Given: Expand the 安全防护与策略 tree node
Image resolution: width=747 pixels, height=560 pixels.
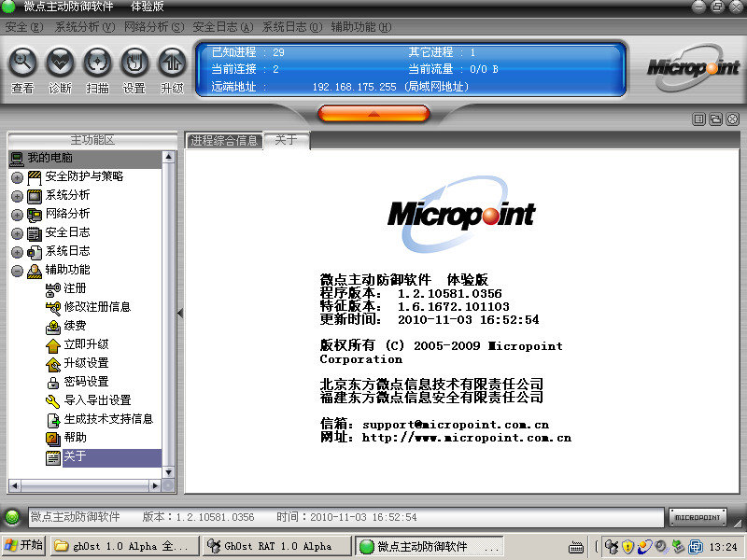Looking at the screenshot, I should point(17,177).
